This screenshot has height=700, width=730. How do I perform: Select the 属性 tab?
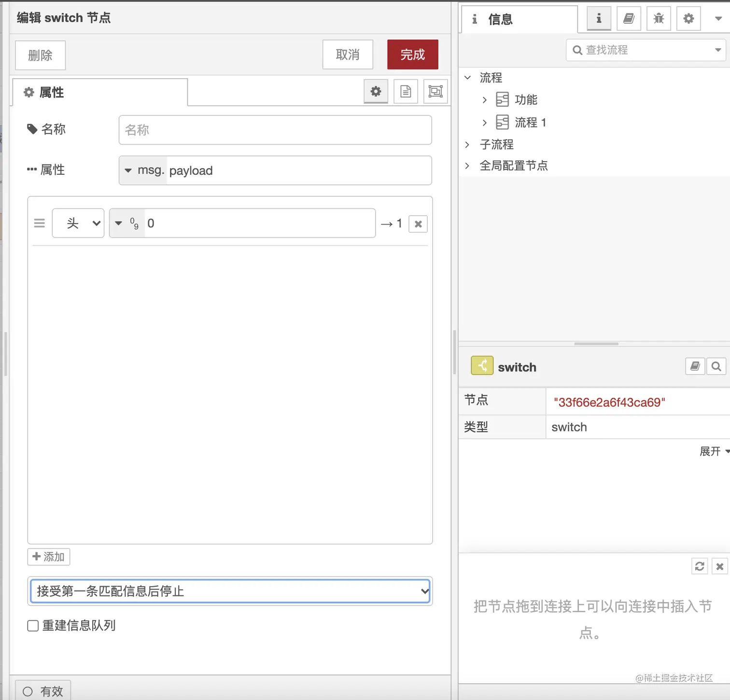pyautogui.click(x=99, y=92)
